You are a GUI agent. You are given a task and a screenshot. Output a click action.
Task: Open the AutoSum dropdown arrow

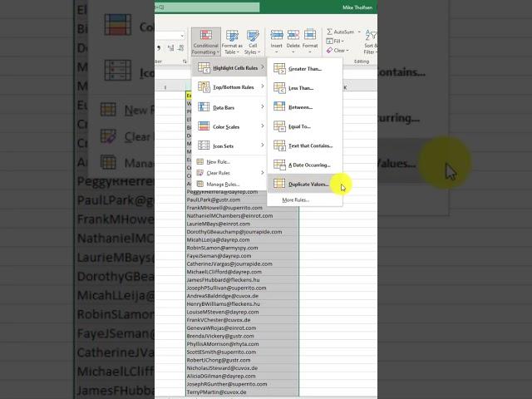click(x=359, y=32)
